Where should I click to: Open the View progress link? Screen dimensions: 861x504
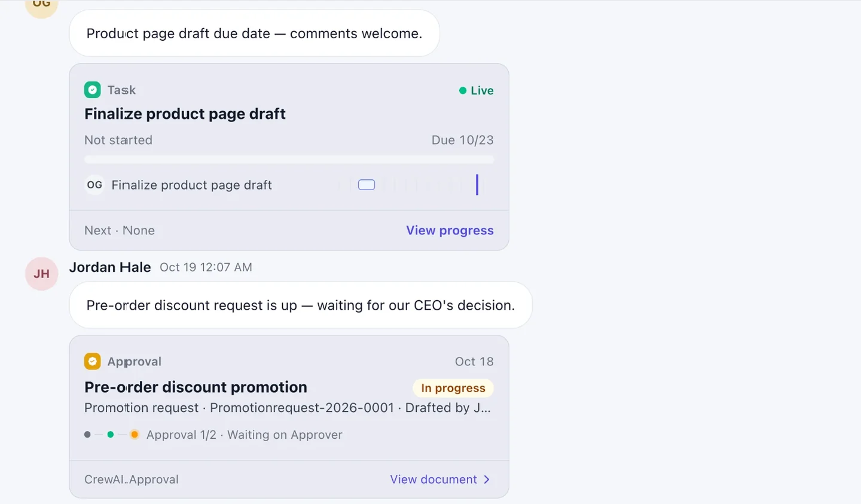(x=450, y=231)
